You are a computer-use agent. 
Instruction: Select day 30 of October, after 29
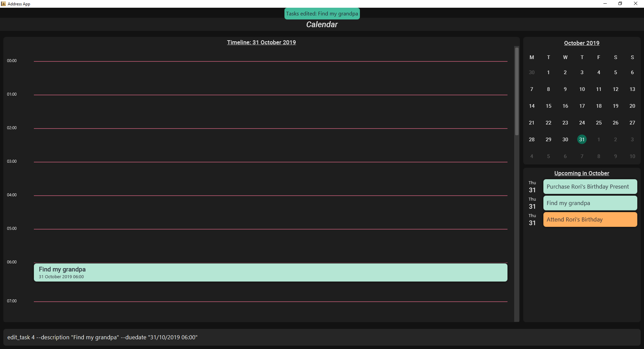565,140
